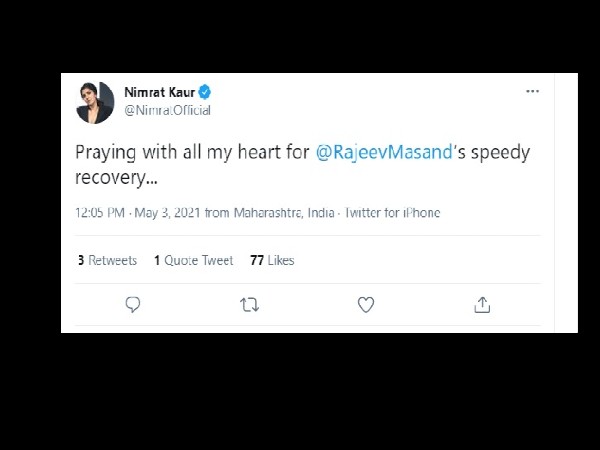This screenshot has width=600, height=450.
Task: Like the tweet with the heart icon
Action: (x=366, y=305)
